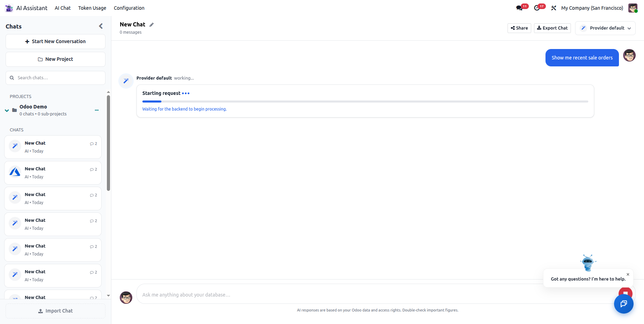Click the '0 messages' counter text
Screen dimensions: 644x324
point(131,32)
